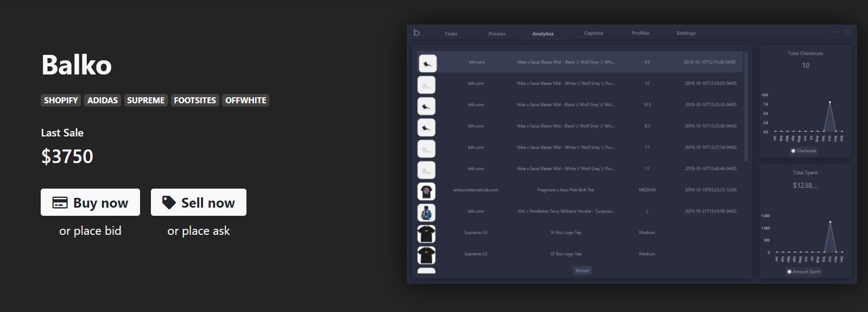Click the timestamp '2019-10-10T12:40:44-04:00'
Image resolution: width=868 pixels, height=312 pixels.
click(711, 169)
